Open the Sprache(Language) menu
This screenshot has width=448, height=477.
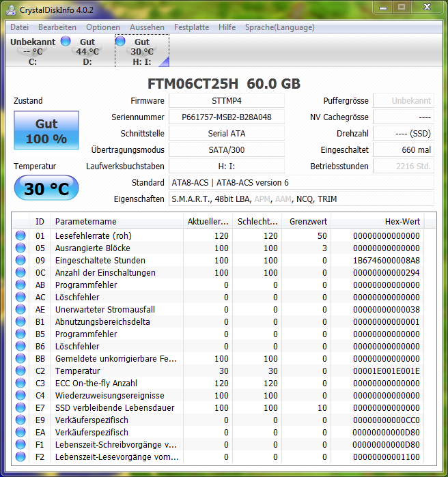pyautogui.click(x=280, y=27)
